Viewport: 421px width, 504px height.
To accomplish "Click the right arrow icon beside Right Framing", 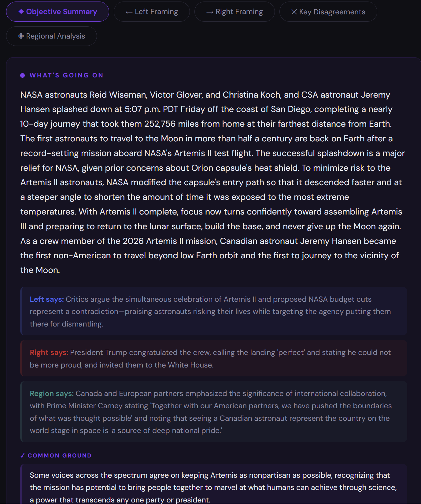I will [x=210, y=12].
